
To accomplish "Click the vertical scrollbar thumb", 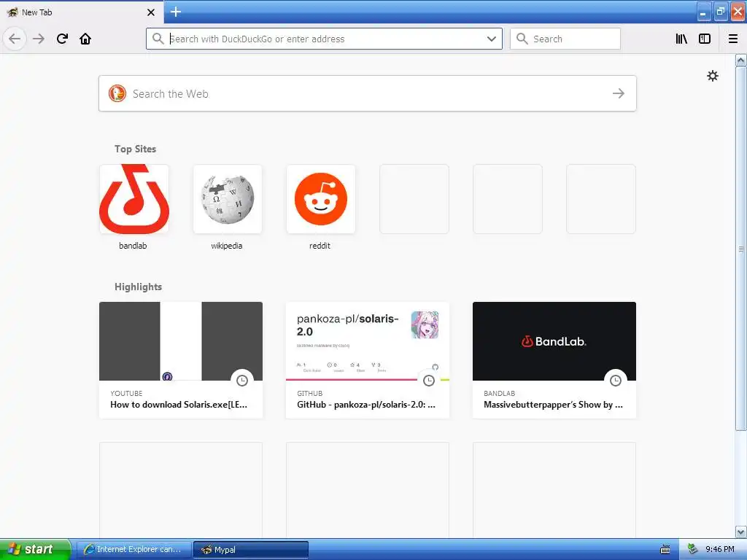I will (741, 249).
